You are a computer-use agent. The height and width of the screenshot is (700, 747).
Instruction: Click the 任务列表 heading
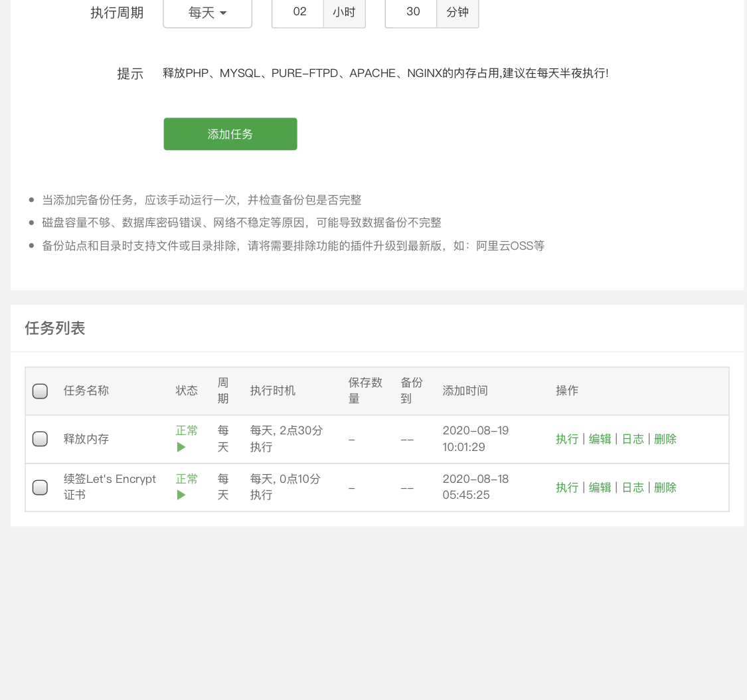[x=55, y=328]
